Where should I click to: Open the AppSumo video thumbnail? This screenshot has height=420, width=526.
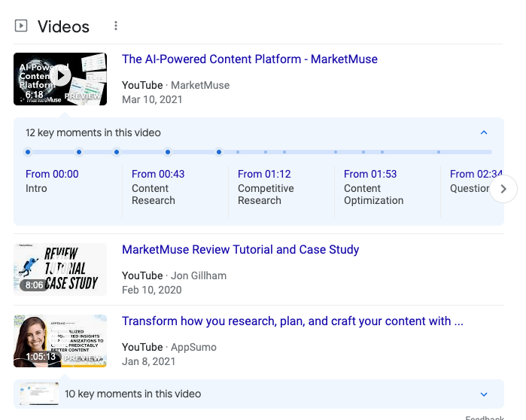point(60,341)
